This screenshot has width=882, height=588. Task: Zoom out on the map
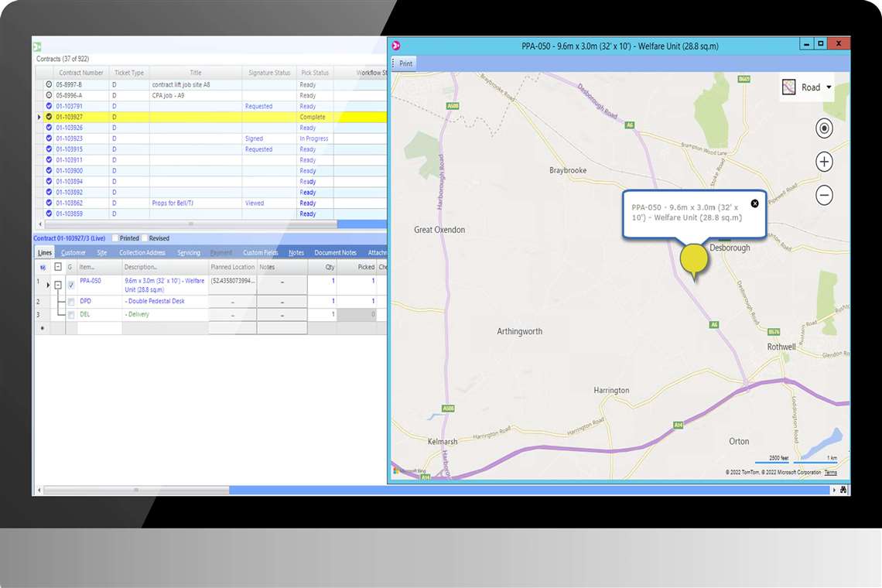(823, 195)
